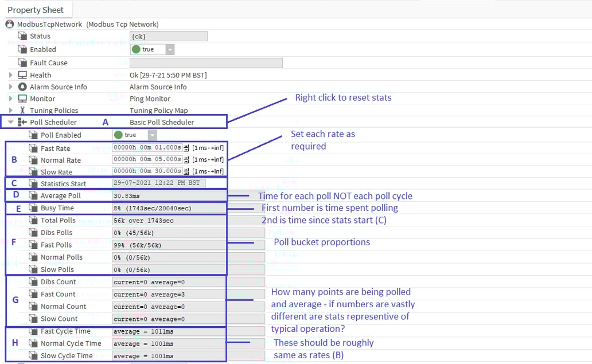Click the Statistics Start property icon

coord(33,184)
